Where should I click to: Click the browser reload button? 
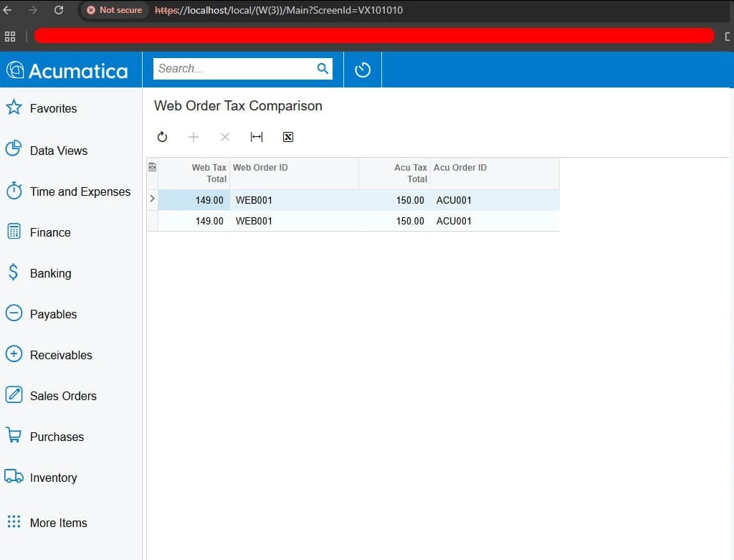click(59, 10)
